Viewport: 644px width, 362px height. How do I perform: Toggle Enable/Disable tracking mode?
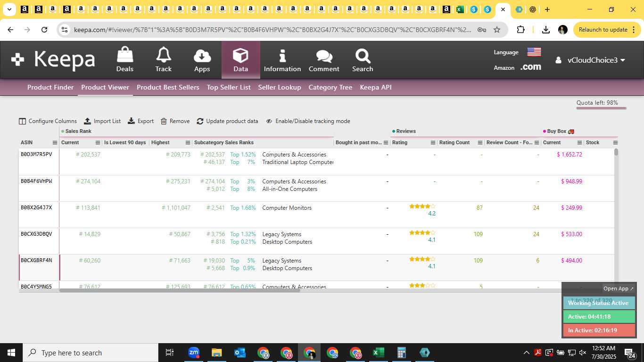[x=308, y=121]
